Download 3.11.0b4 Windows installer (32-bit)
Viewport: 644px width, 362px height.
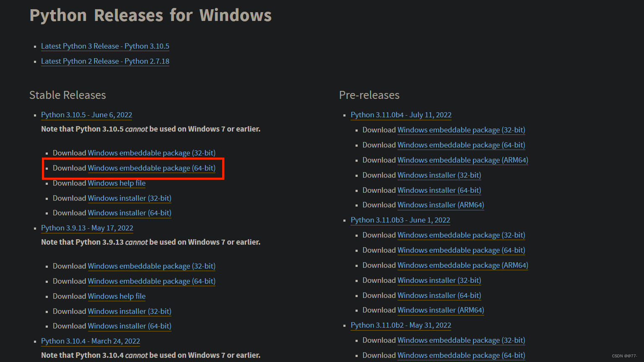click(439, 175)
